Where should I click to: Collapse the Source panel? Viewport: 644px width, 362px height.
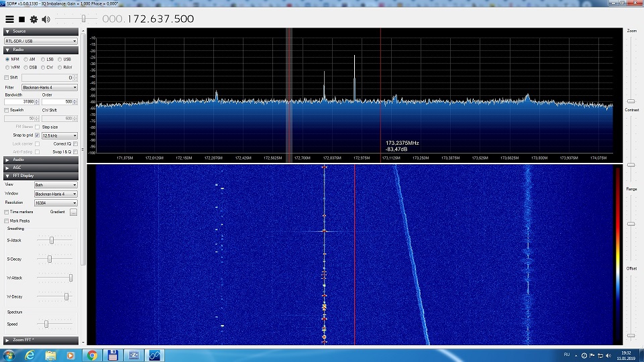41,32
